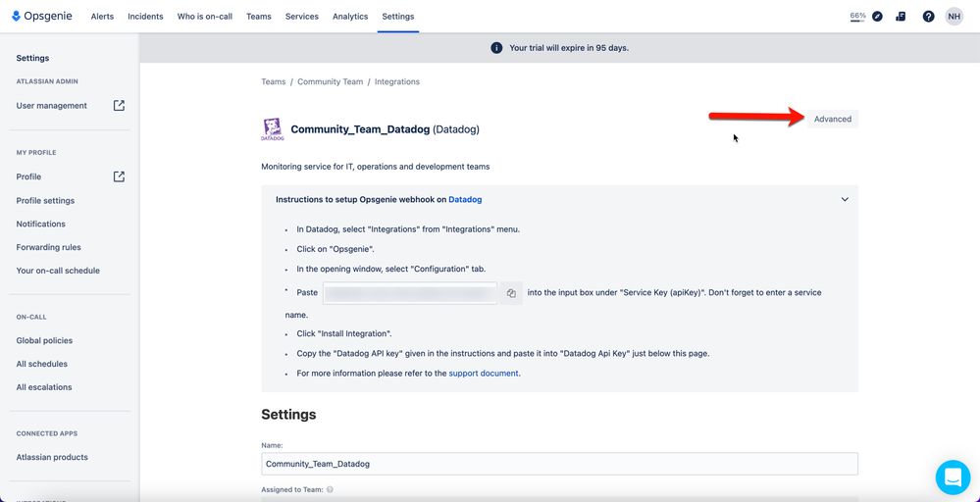Click the Advanced button

click(x=833, y=120)
